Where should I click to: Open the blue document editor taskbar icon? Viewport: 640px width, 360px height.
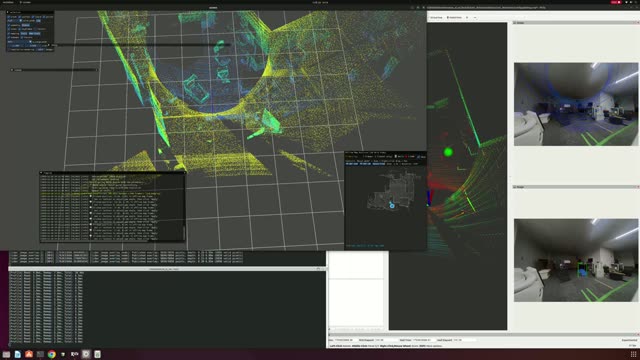pos(18,354)
